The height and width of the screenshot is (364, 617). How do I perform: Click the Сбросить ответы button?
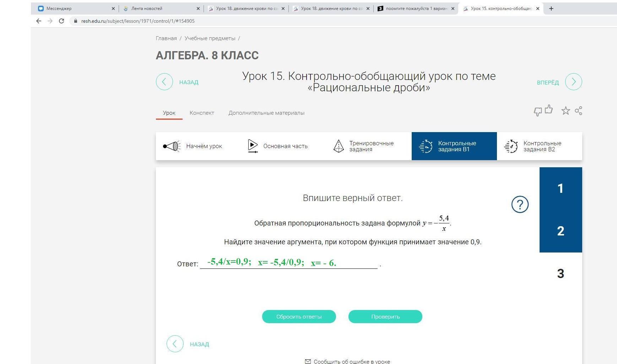pyautogui.click(x=299, y=317)
